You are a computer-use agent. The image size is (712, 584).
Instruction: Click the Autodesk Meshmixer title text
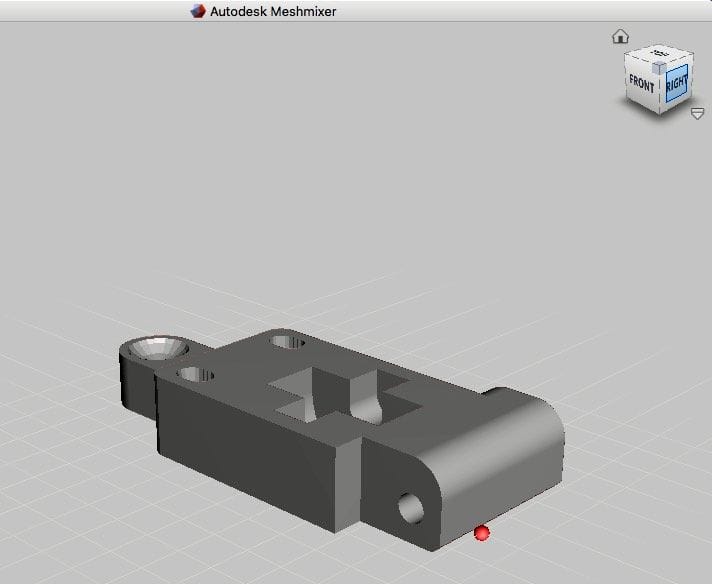[273, 10]
